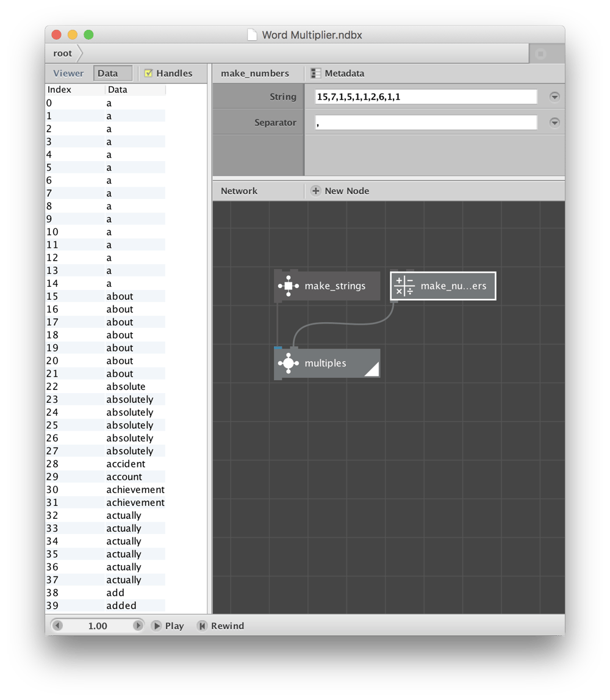Click the yellow minimize window button

click(x=73, y=35)
